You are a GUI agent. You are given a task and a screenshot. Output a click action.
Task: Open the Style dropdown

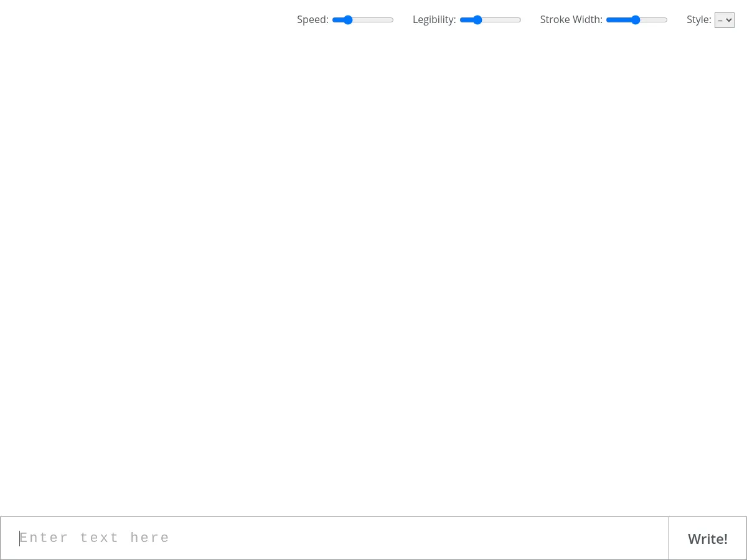pos(724,20)
